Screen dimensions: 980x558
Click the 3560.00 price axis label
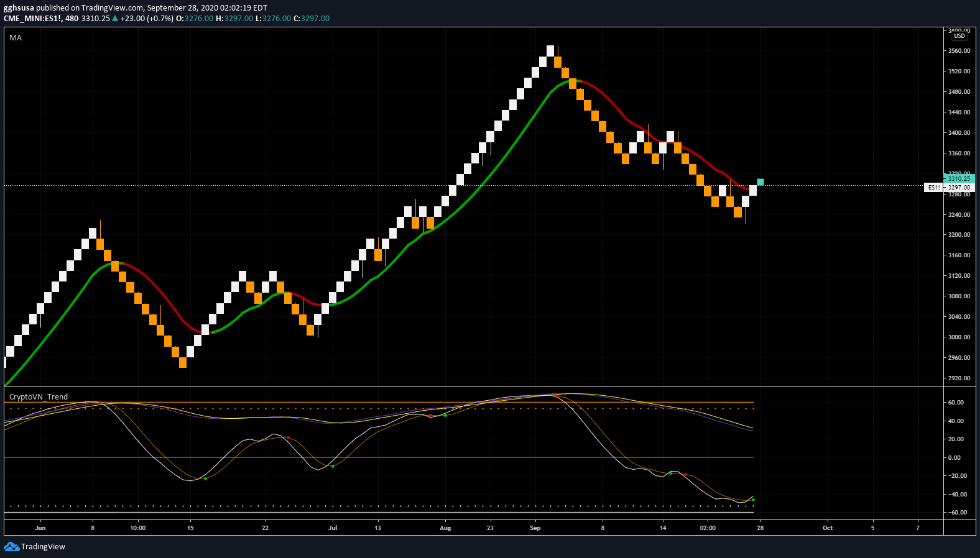959,51
